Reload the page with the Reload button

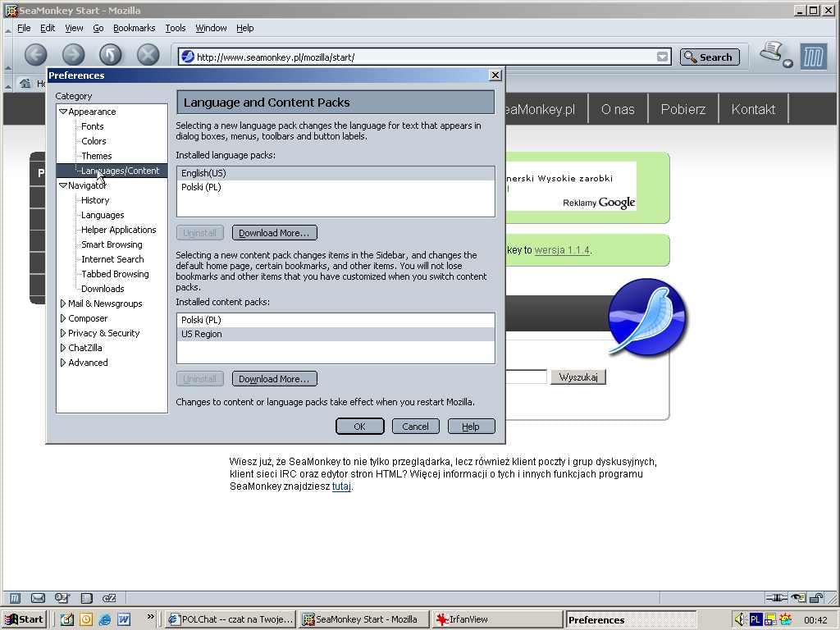111,55
